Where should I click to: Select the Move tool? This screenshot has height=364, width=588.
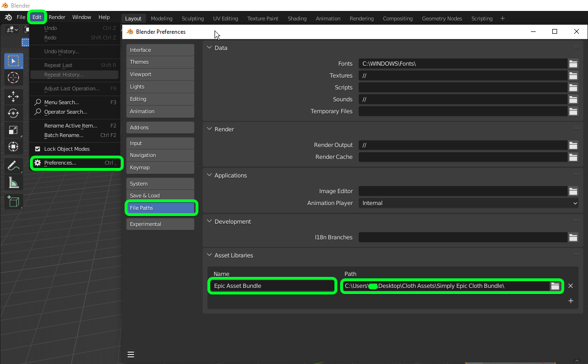pos(13,97)
